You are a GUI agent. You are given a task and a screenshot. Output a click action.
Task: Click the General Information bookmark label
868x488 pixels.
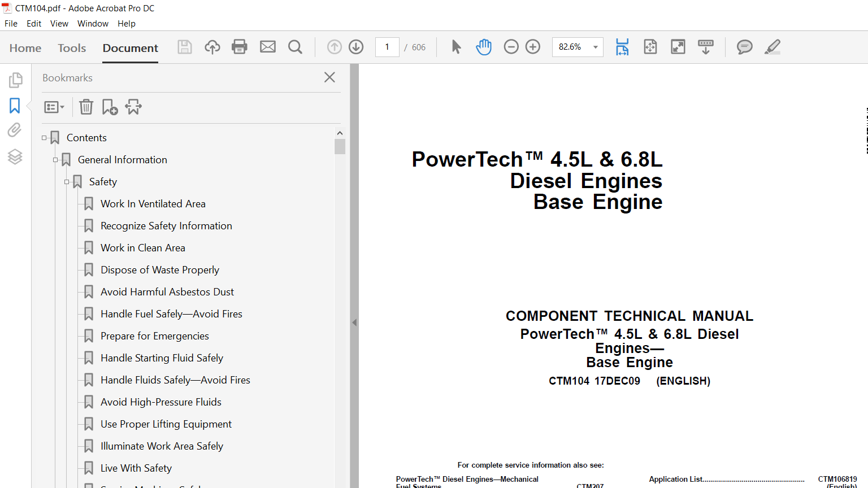pos(123,160)
